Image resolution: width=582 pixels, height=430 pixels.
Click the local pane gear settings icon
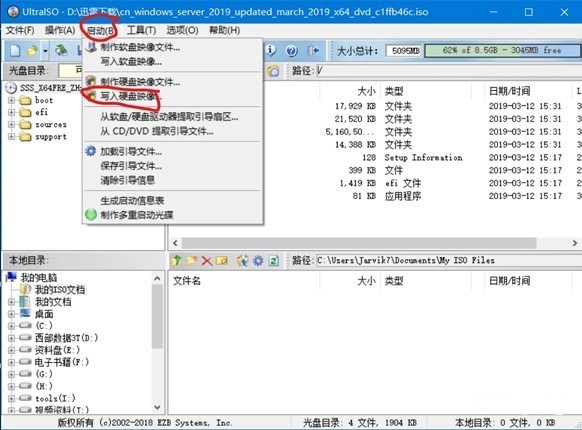[258, 261]
